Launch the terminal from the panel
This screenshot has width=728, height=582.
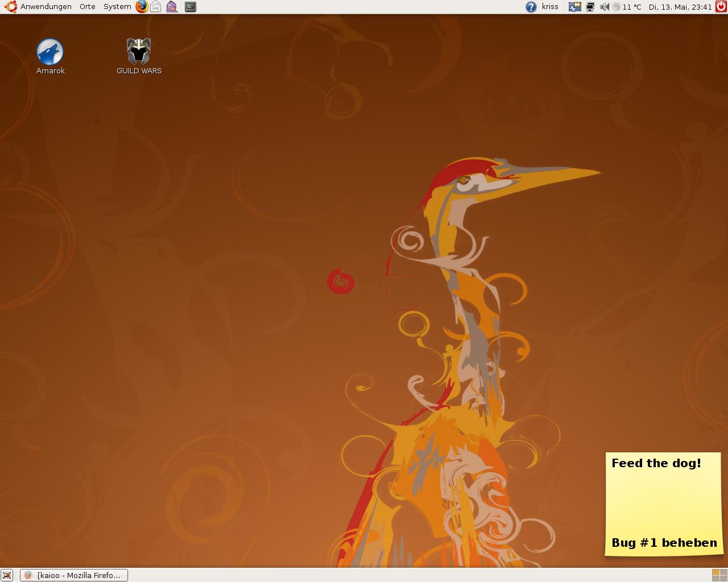click(191, 7)
